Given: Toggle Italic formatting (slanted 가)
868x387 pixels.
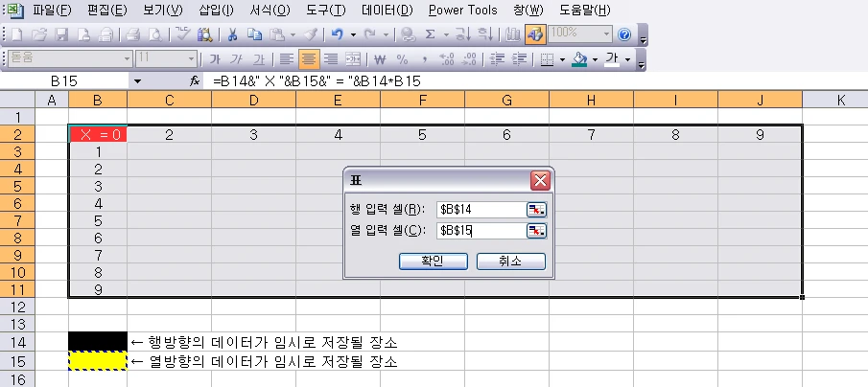Looking at the screenshot, I should [x=236, y=59].
